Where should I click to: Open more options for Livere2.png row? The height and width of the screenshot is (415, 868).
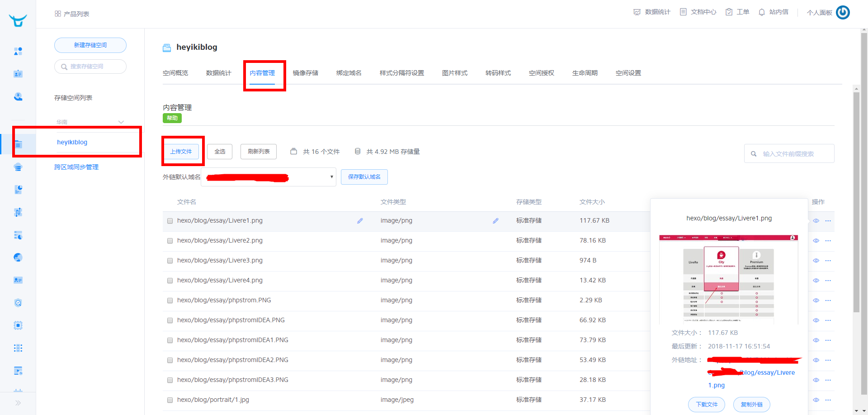pyautogui.click(x=828, y=241)
